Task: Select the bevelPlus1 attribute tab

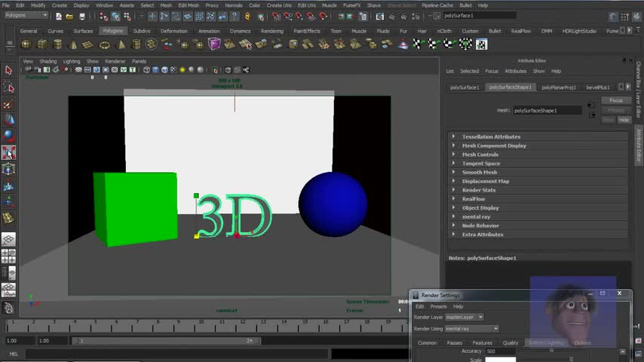Action: click(597, 87)
